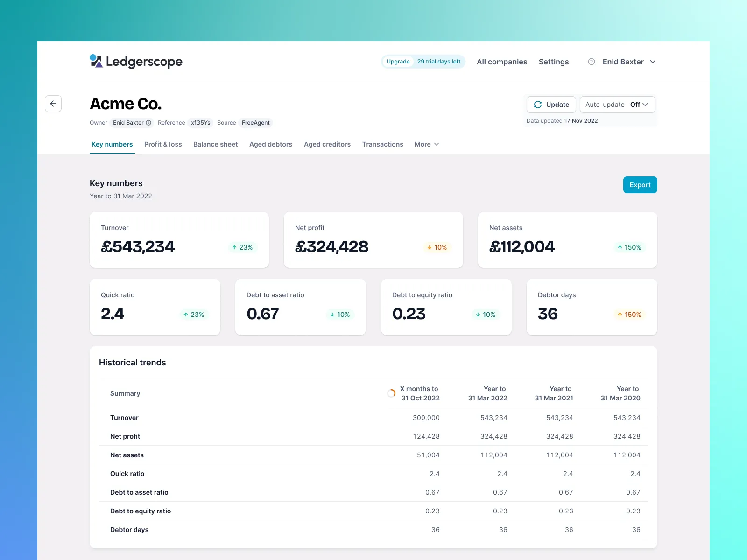The image size is (747, 560).
Task: Click Quick ratio 23% trend badge
Action: tap(194, 315)
